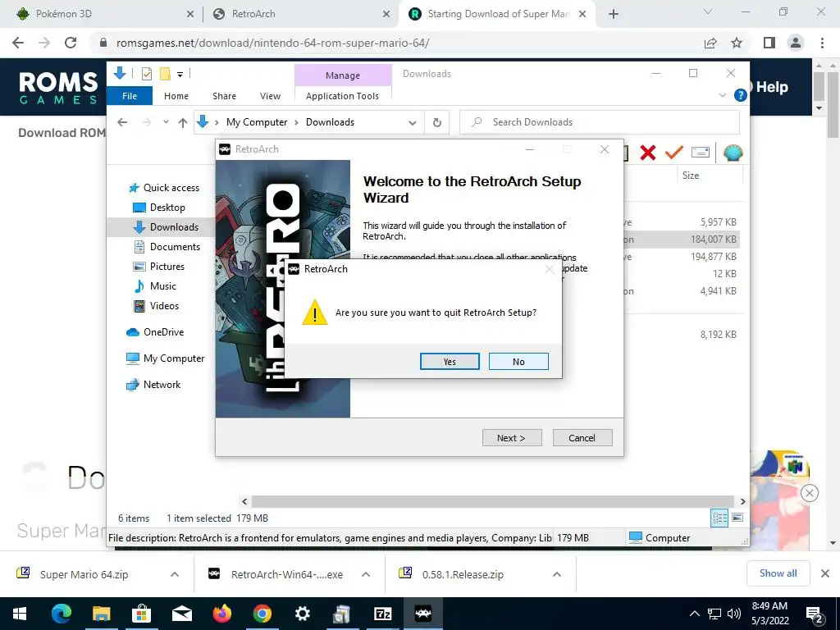Click the Chrome share page icon

[710, 43]
